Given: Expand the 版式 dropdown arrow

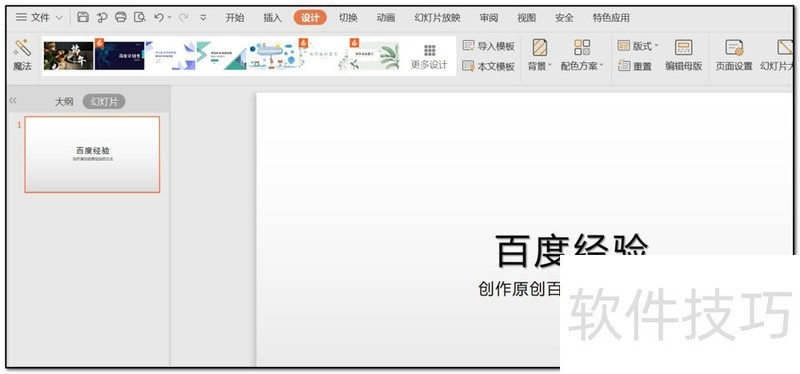Looking at the screenshot, I should tap(656, 46).
